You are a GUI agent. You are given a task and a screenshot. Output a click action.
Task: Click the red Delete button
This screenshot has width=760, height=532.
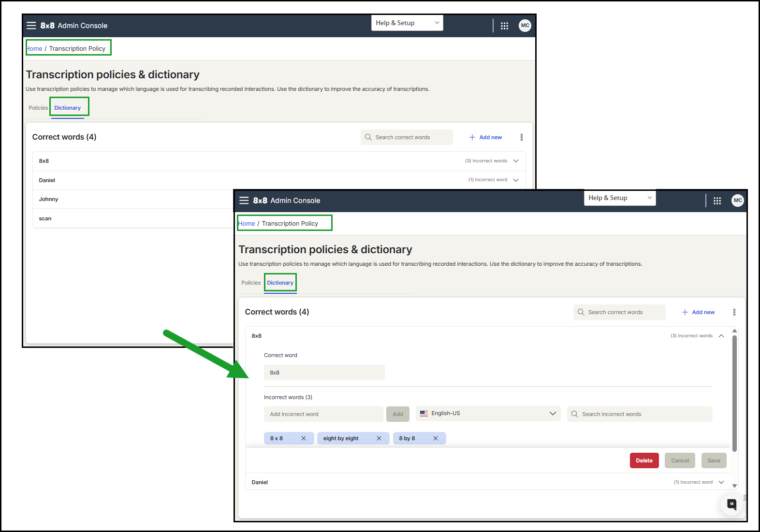(644, 460)
